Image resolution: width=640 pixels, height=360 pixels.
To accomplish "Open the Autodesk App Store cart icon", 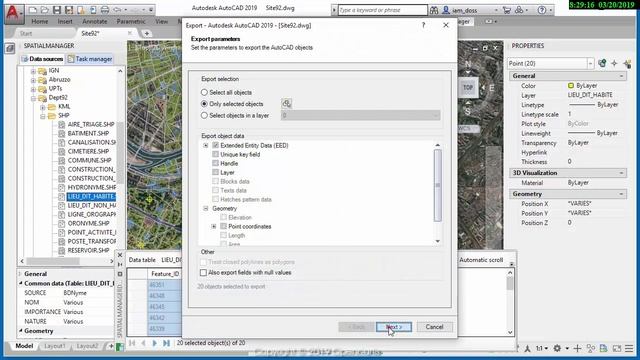I will pyautogui.click(x=507, y=10).
